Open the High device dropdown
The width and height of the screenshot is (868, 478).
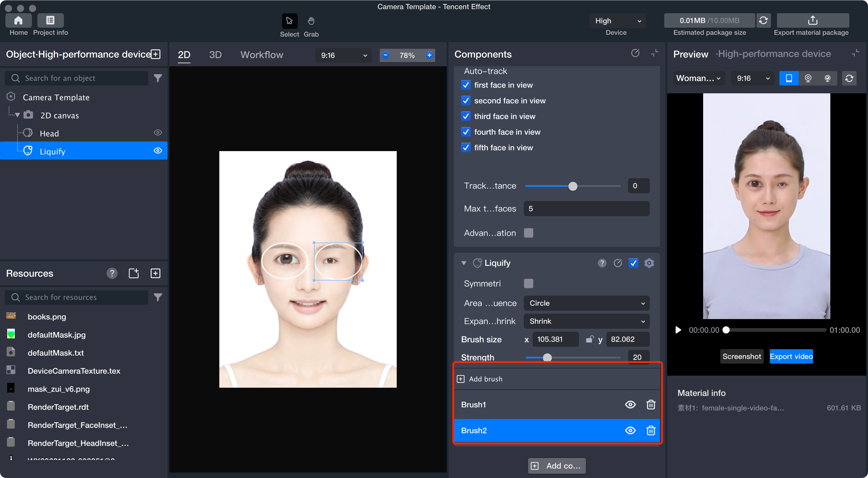(x=618, y=21)
